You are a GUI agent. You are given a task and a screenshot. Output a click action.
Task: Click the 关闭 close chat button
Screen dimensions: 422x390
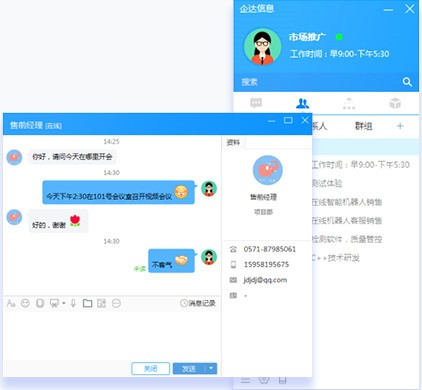click(x=151, y=368)
